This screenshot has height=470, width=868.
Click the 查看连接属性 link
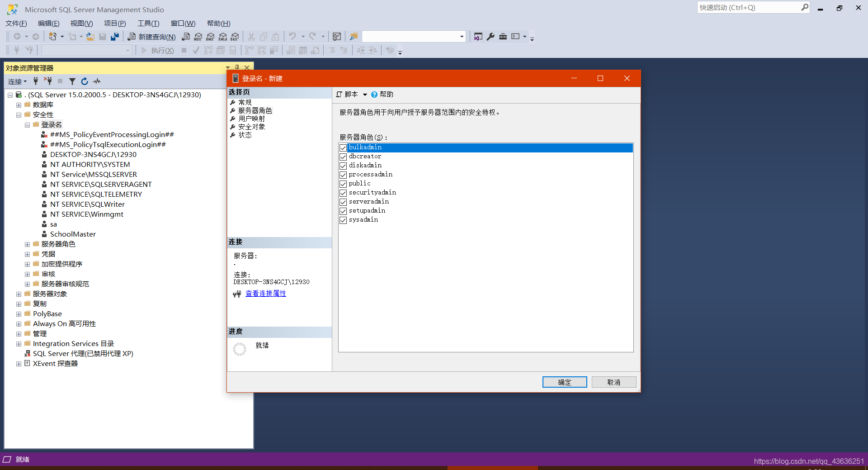pyautogui.click(x=266, y=294)
